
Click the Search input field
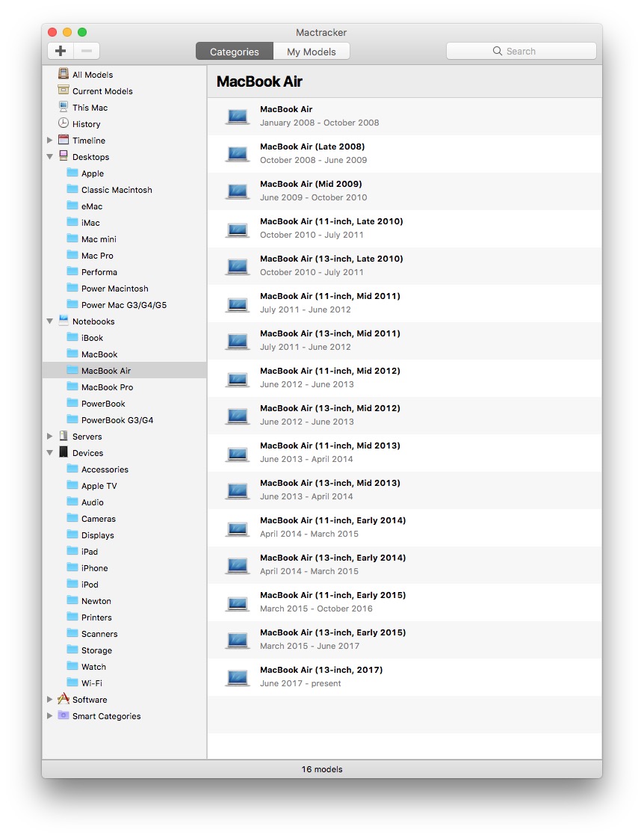(x=521, y=51)
